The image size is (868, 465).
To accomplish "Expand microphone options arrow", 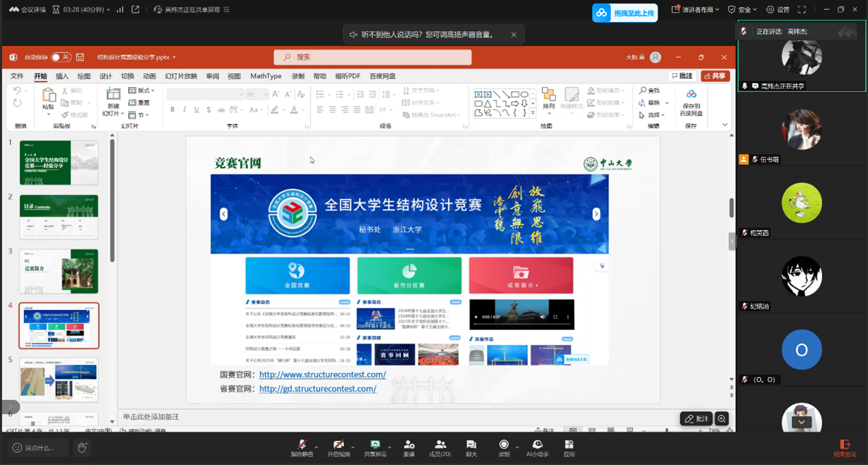I will [316, 447].
